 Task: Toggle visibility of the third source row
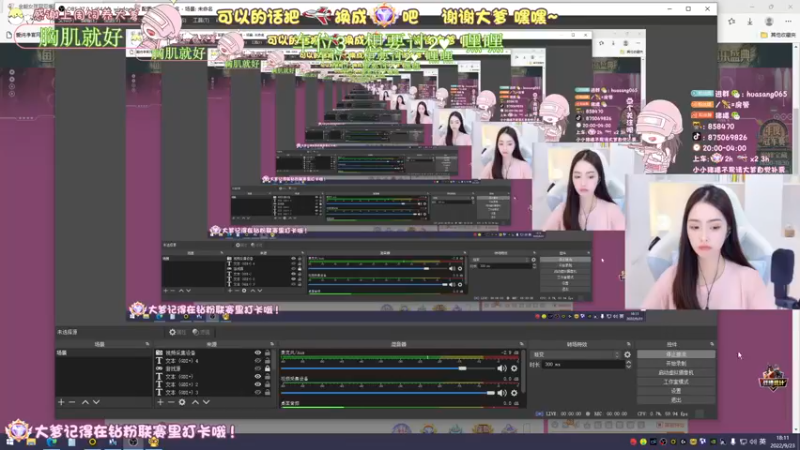click(x=258, y=368)
